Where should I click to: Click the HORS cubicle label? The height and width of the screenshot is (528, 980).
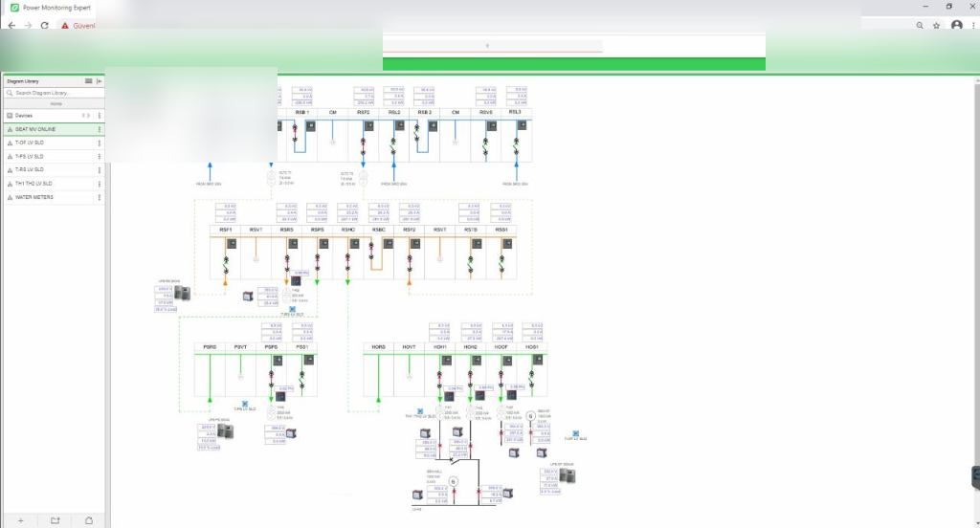[x=379, y=347]
